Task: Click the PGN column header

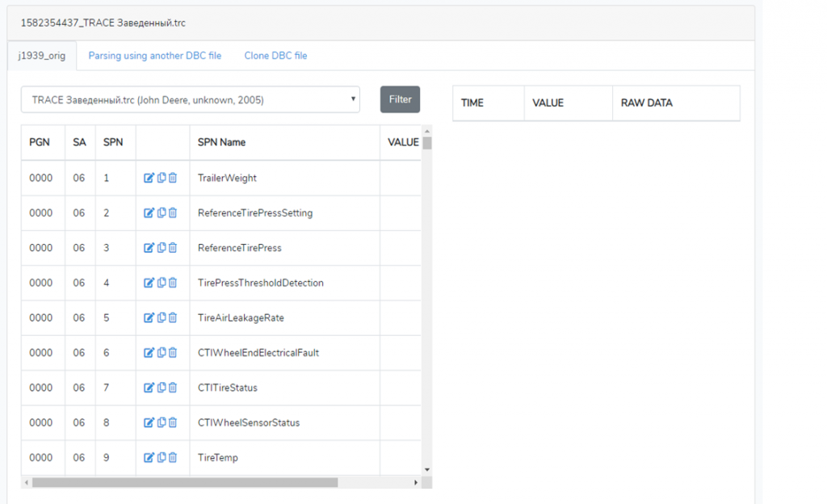Action: 40,142
